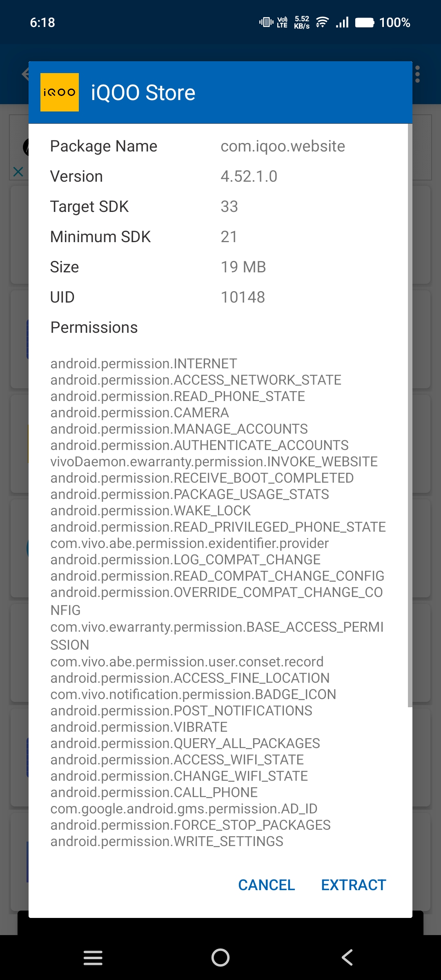
Task: Tap the system back navigation button
Action: coord(347,958)
